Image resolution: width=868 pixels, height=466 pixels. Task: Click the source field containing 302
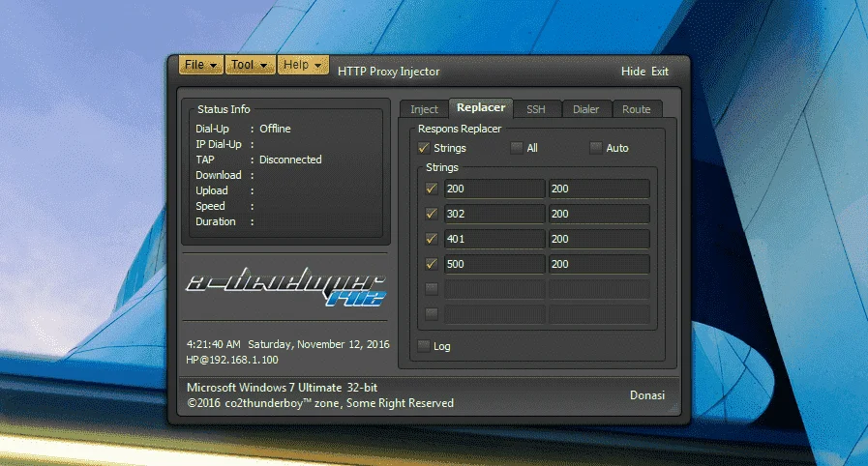pos(494,214)
